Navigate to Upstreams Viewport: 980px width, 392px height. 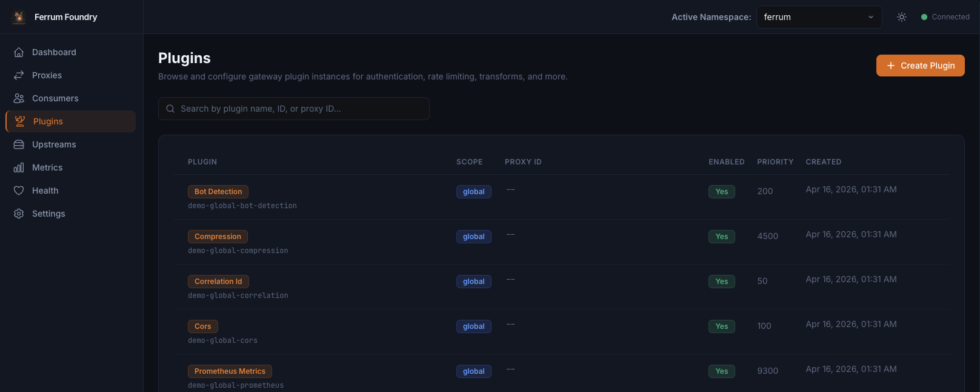70,144
